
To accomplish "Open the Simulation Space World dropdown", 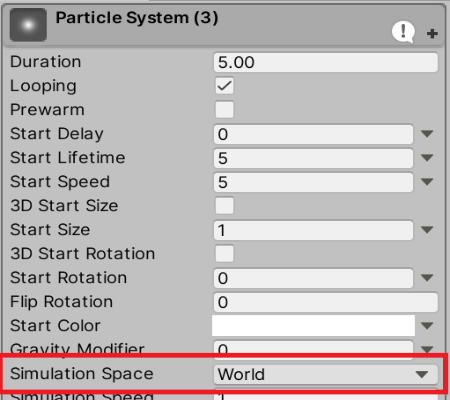I will pos(326,374).
